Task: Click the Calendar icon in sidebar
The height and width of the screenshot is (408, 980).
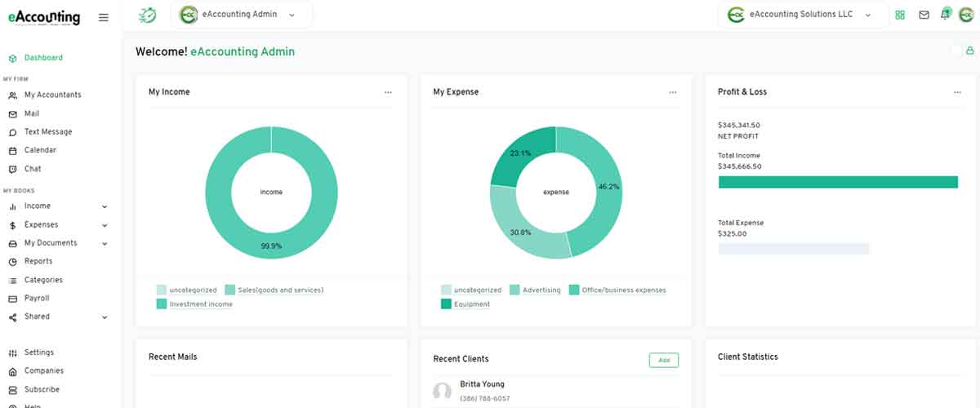Action: (x=12, y=151)
